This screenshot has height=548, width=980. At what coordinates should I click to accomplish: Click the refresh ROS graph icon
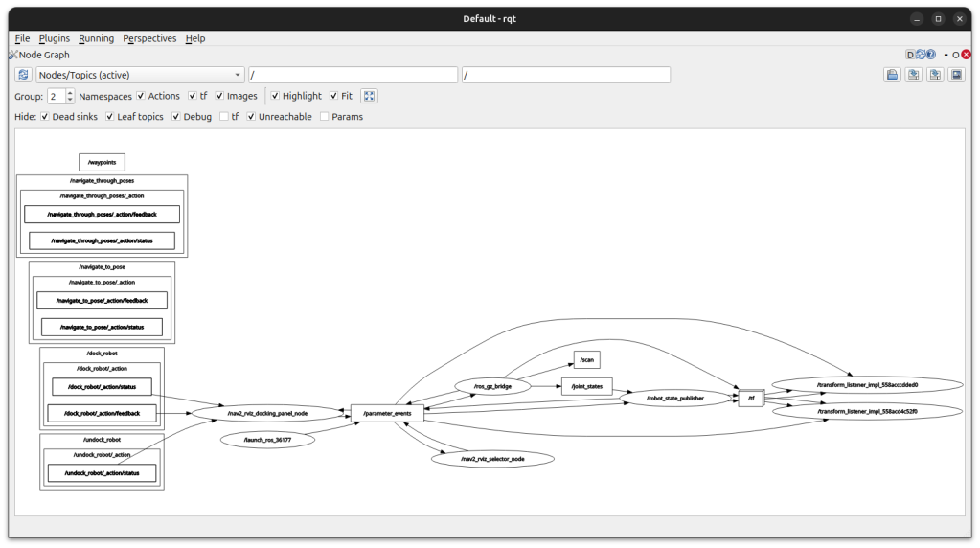24,75
